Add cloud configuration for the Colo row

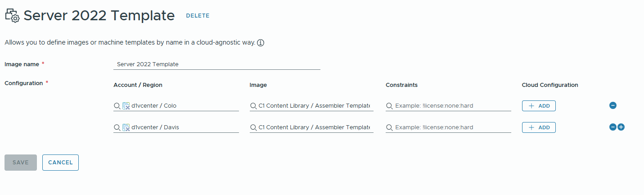click(x=539, y=106)
